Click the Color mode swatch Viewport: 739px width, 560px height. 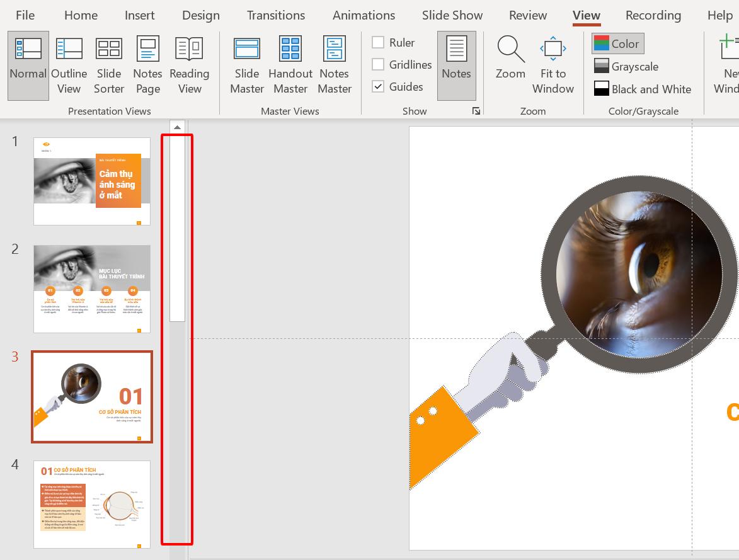pyautogui.click(x=602, y=43)
